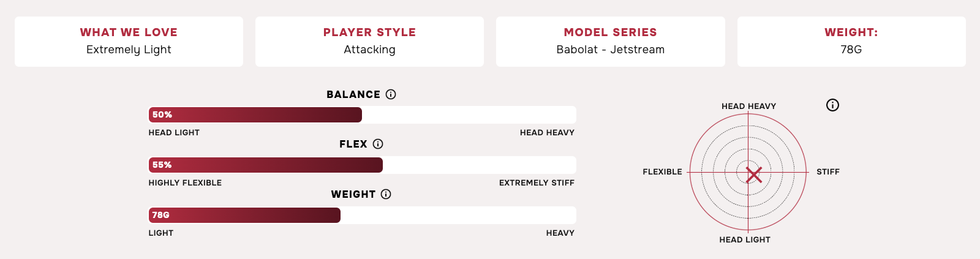
Task: Click the STIFF label right of the chart
Action: pyautogui.click(x=828, y=171)
